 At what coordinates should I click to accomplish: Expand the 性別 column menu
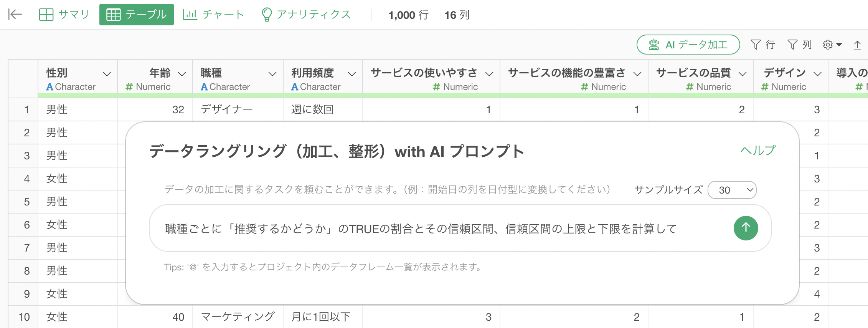(x=107, y=74)
